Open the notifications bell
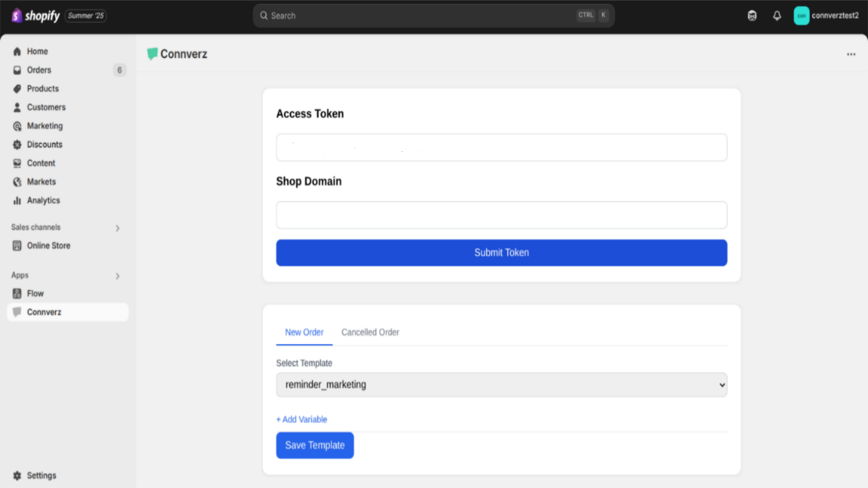This screenshot has width=868, height=488. click(x=777, y=16)
